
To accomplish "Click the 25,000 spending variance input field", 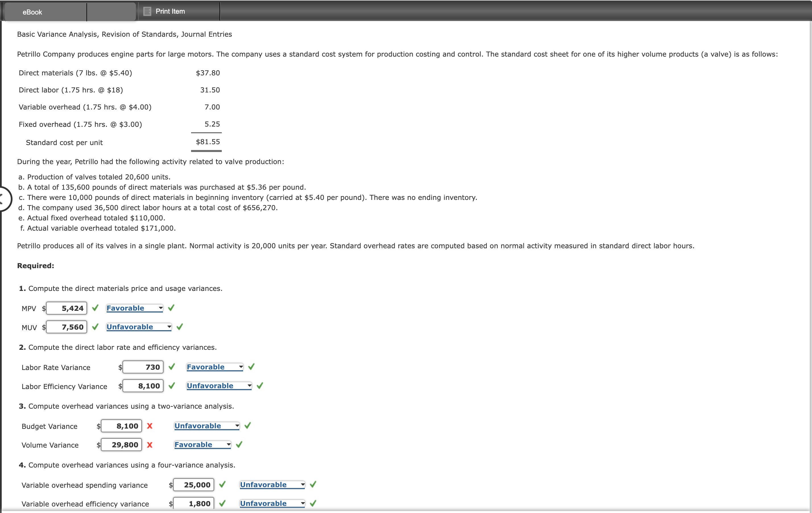I will tap(194, 485).
